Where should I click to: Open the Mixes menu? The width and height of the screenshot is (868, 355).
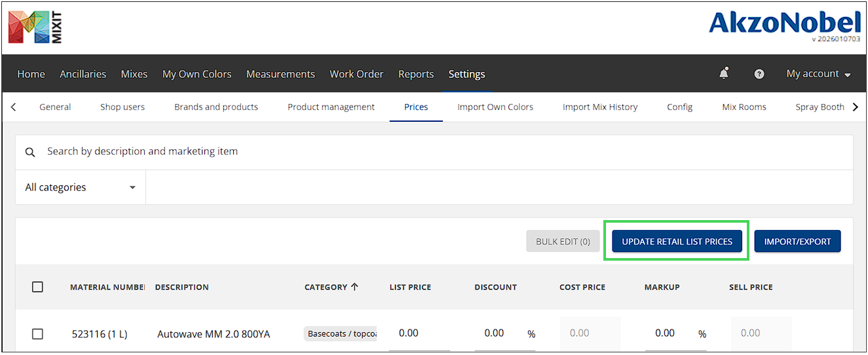point(134,74)
